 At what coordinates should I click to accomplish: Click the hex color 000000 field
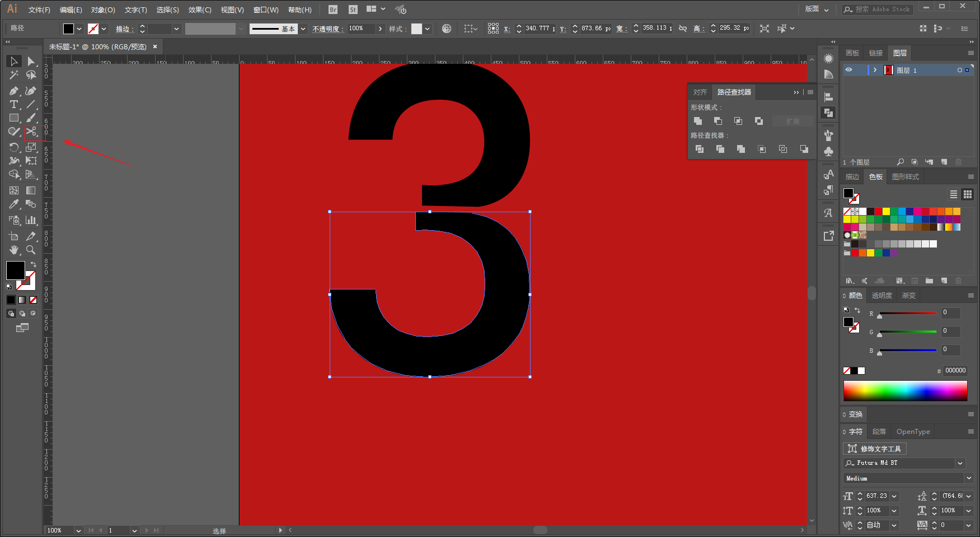point(955,371)
